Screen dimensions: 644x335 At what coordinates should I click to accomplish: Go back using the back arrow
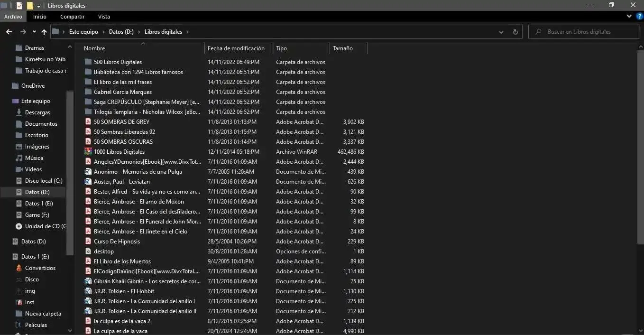click(9, 32)
